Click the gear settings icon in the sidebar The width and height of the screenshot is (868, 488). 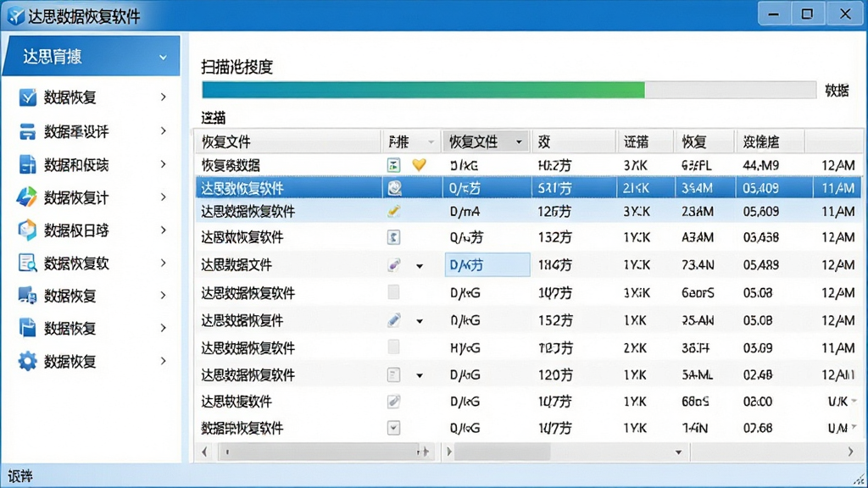[x=27, y=361]
